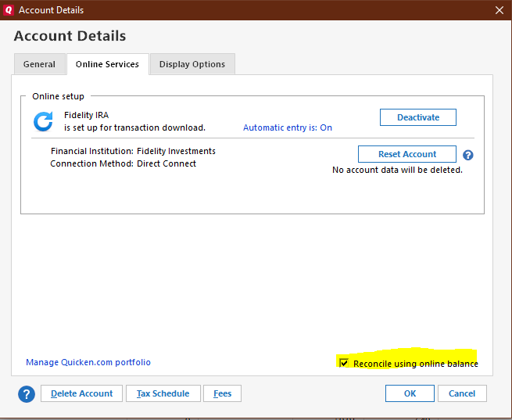Screen dimensions: 512x420
Task: Click the Reset Account button
Action: point(407,154)
